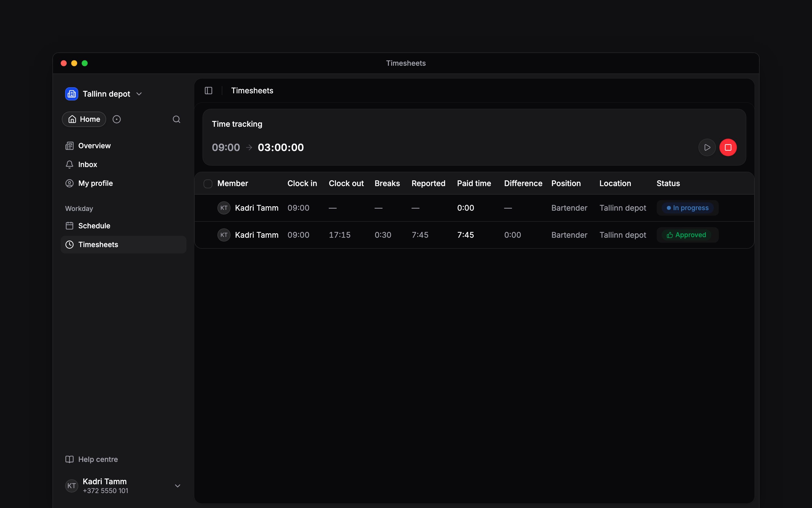
Task: Click the 03:00:00 elapsed timer
Action: tap(281, 147)
